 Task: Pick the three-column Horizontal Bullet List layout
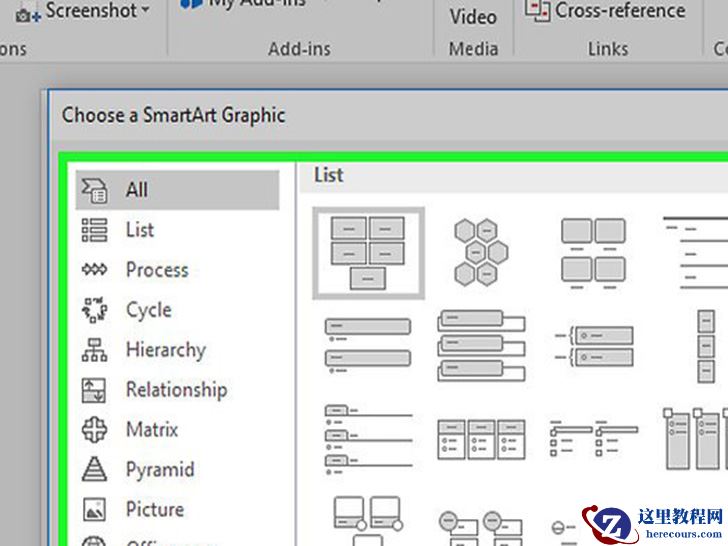(x=481, y=439)
